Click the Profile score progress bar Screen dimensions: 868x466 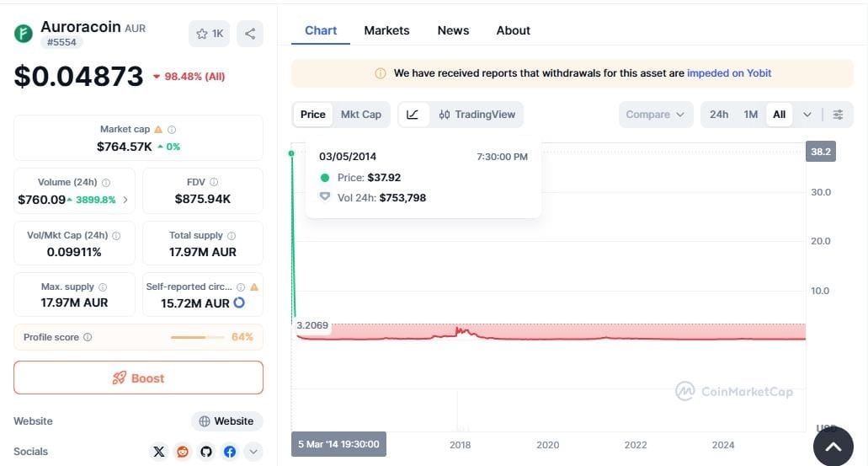[198, 337]
